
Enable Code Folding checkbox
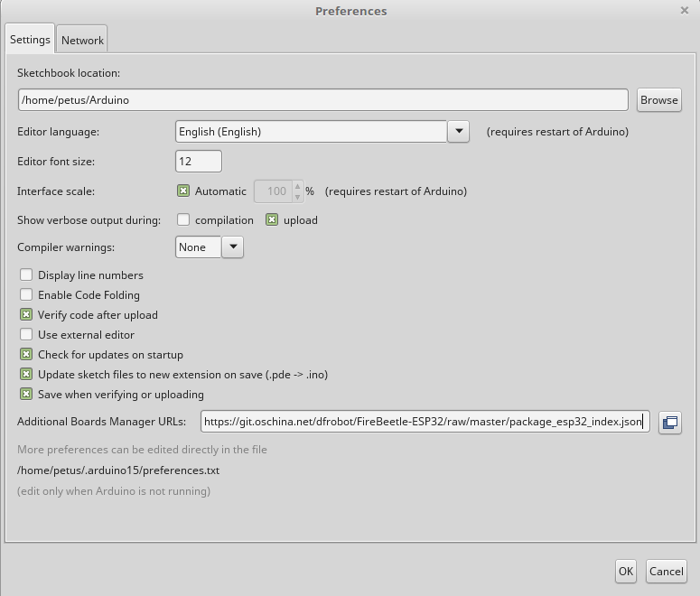(26, 294)
